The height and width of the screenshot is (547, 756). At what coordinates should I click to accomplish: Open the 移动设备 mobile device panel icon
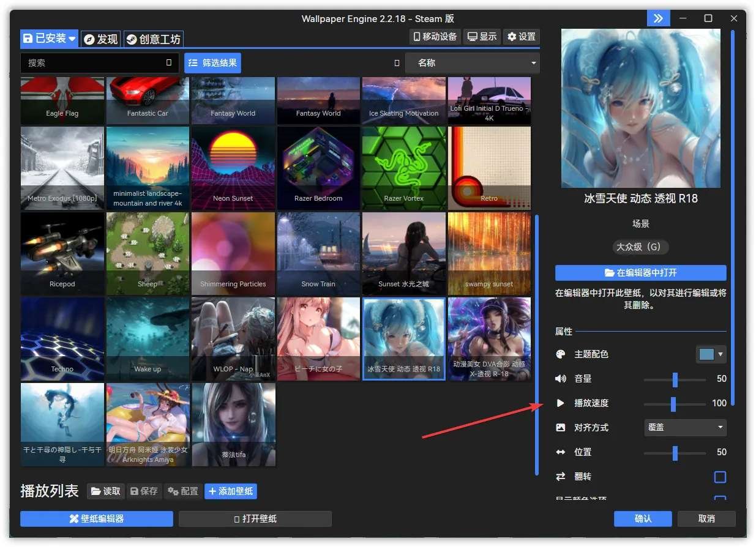point(417,36)
